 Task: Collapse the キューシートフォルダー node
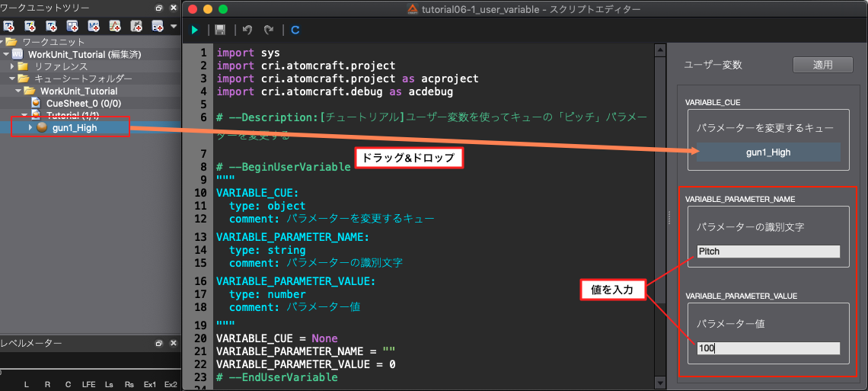[12, 79]
